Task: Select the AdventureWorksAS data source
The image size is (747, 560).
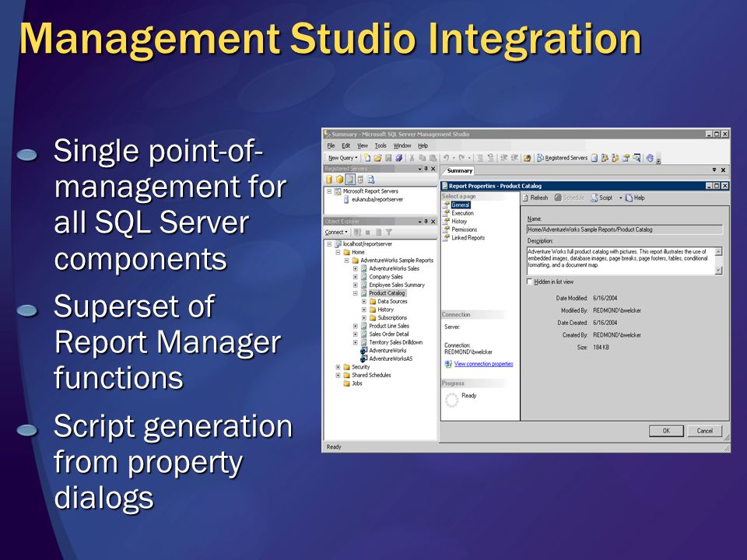Action: pos(391,359)
